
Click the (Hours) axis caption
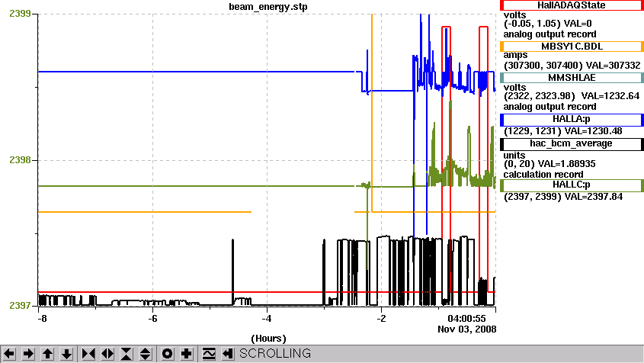tap(268, 339)
